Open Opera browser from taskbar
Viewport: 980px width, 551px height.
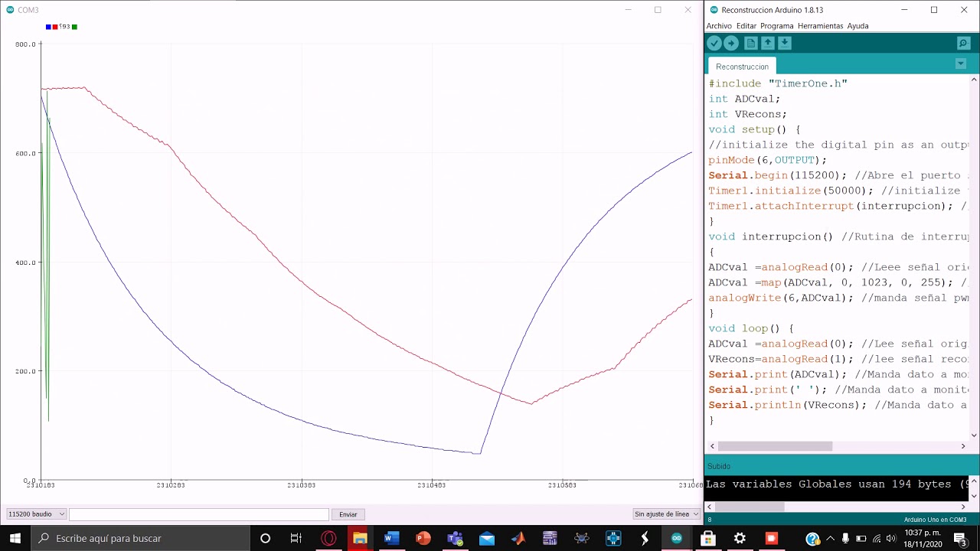click(328, 538)
